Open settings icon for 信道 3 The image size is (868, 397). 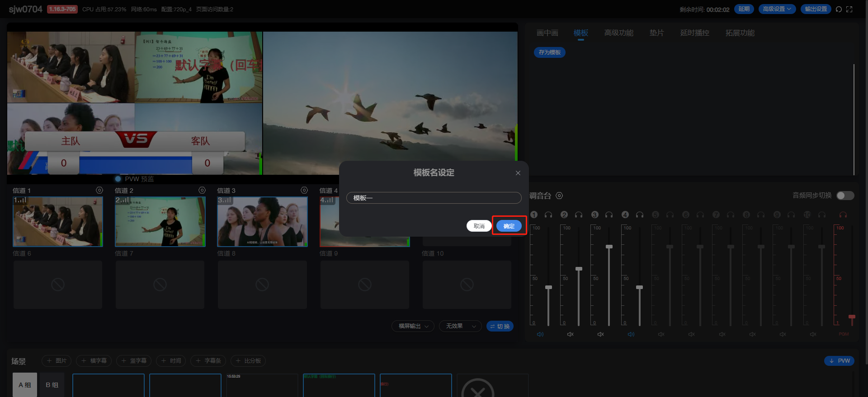[304, 191]
